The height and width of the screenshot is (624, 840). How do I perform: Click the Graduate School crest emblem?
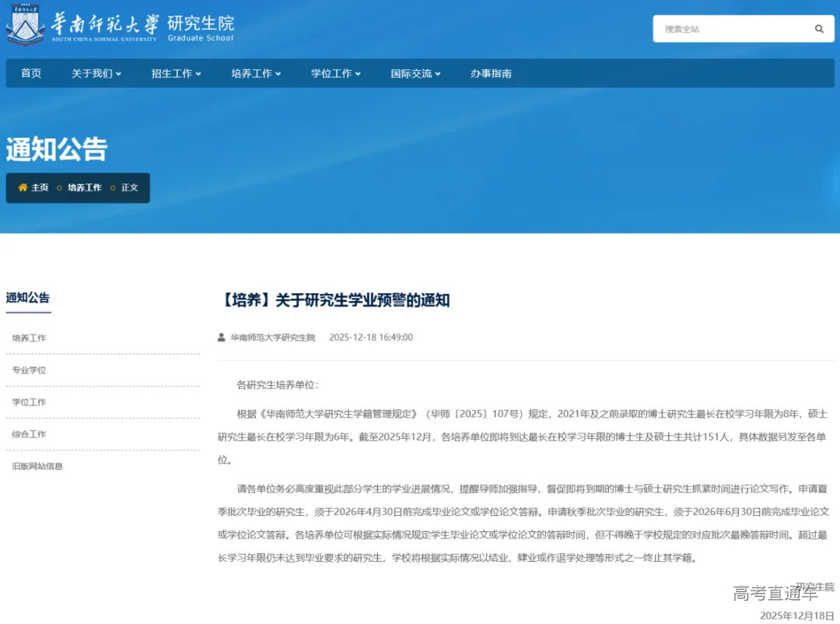click(x=26, y=26)
